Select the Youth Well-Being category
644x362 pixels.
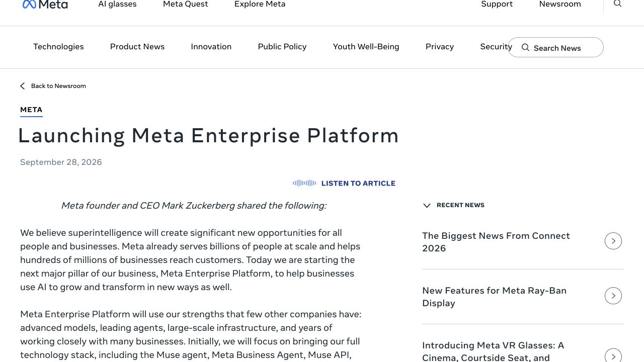[366, 47]
